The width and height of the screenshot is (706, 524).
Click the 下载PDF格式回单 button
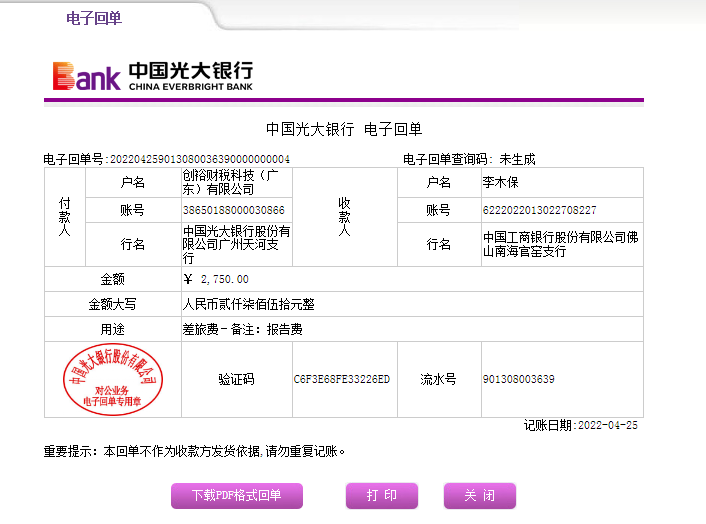click(x=237, y=496)
